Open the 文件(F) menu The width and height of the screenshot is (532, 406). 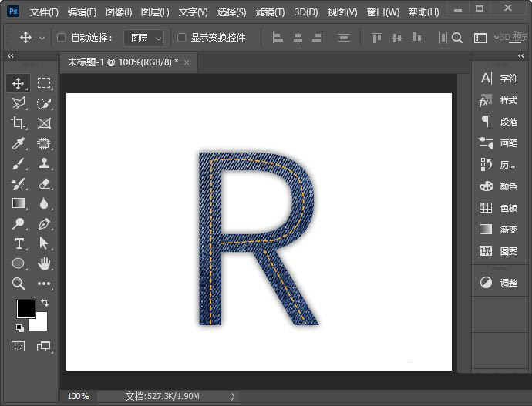tap(44, 12)
